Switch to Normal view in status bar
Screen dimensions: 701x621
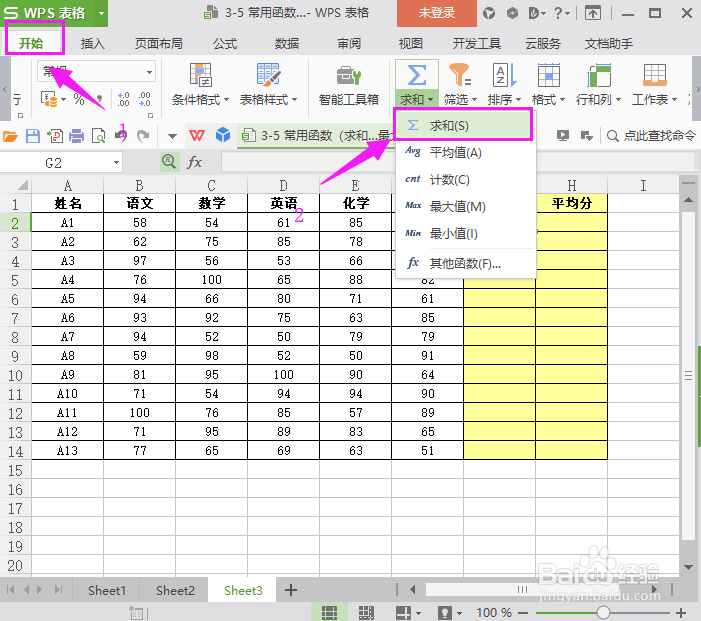point(329,613)
